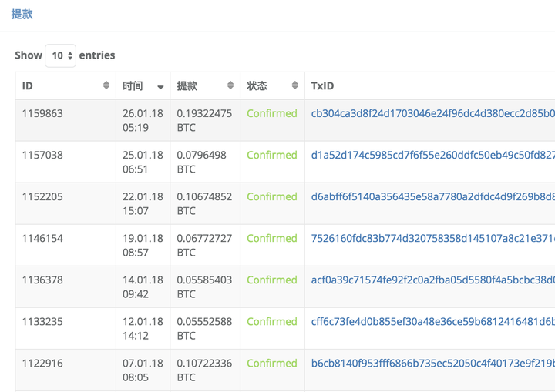555x392 pixels.
Task: Click time cell 19.01.18 08:57
Action: click(143, 246)
